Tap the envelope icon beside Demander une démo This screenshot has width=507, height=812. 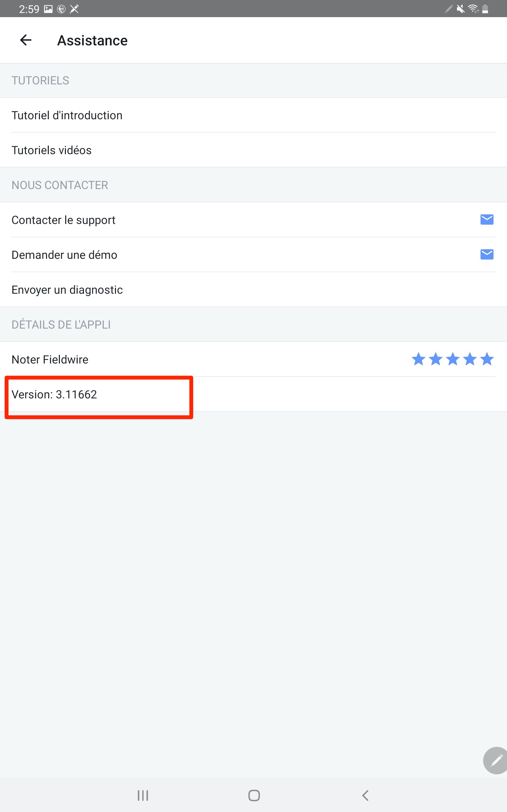coord(486,254)
